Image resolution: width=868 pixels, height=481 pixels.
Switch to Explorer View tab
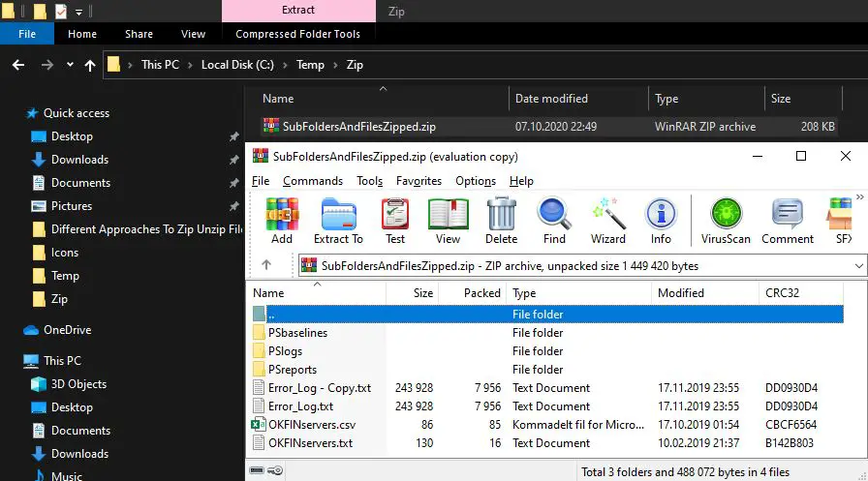coord(193,34)
